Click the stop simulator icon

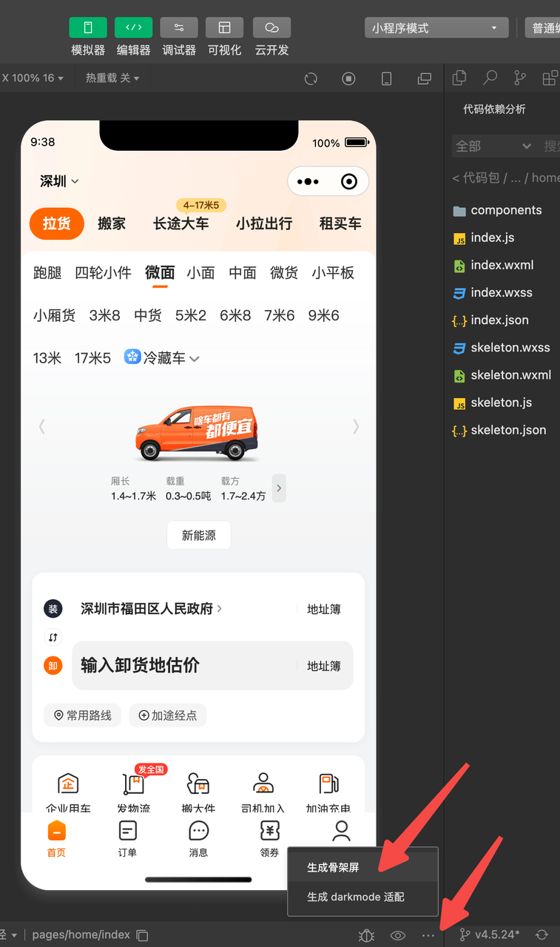pos(349,78)
